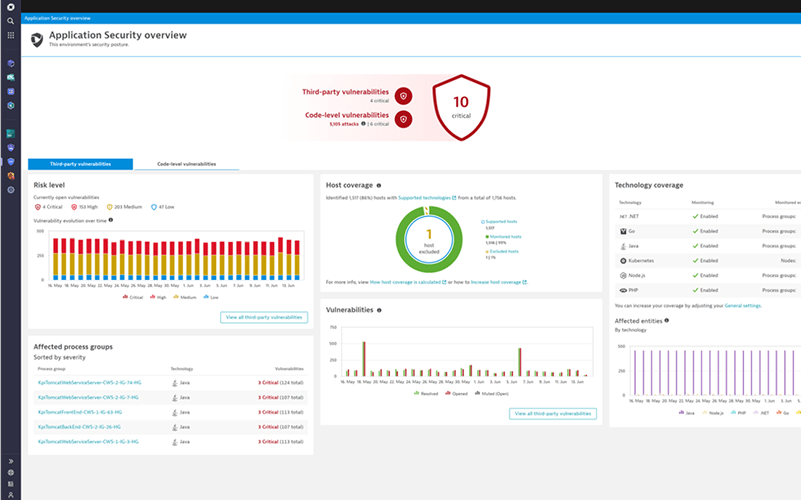Click View all third-party vulnerabilities under Risk level
The height and width of the screenshot is (500, 801).
[264, 317]
